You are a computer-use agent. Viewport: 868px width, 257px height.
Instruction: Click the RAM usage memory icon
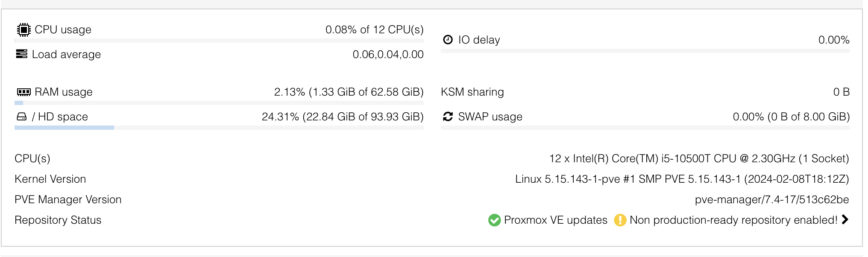click(x=24, y=92)
